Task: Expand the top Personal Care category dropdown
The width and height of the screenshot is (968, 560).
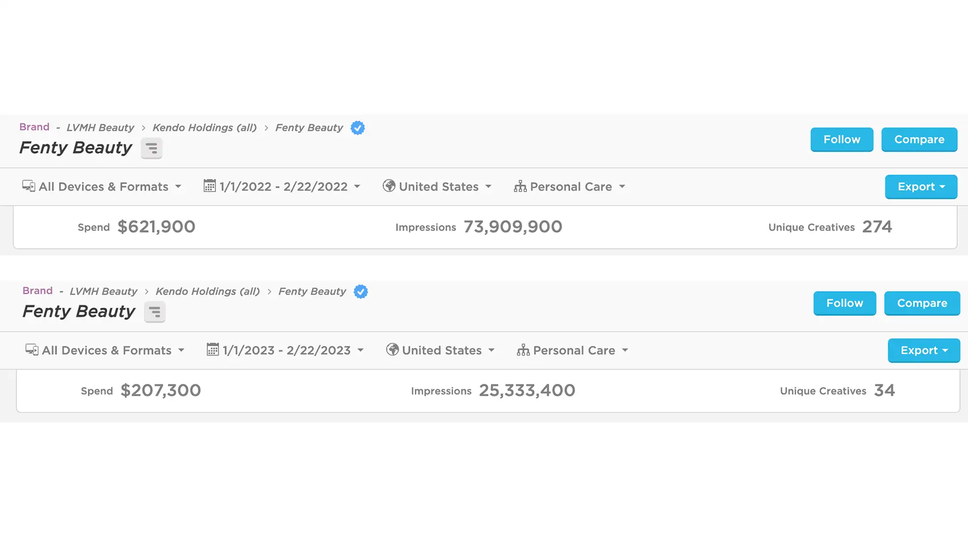Action: click(x=570, y=187)
